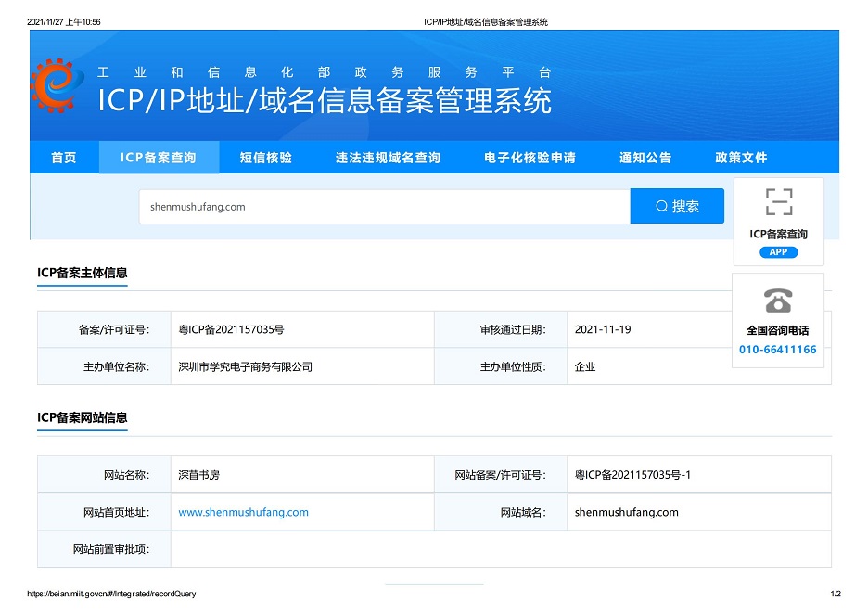Viewport: 868px width, 614px height.
Task: Open the 短信核验 tab
Action: point(266,158)
